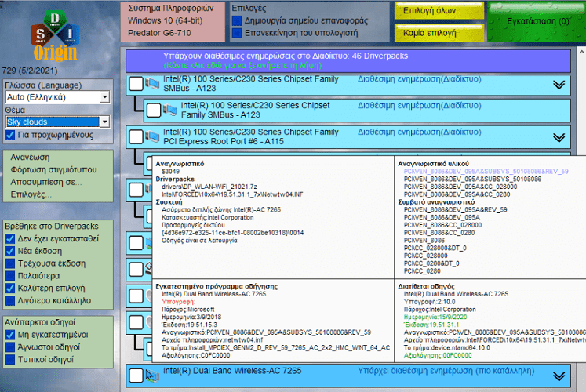Enable 'Άγνωστοι οδηγοί' filter
Screen dimensions: 586x392
click(x=10, y=347)
